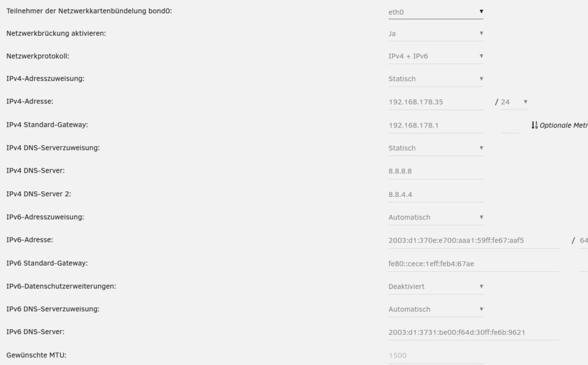The width and height of the screenshot is (588, 365).
Task: Expand the IPv6 DNS-Serverzuweisung dropdown
Action: (436, 310)
